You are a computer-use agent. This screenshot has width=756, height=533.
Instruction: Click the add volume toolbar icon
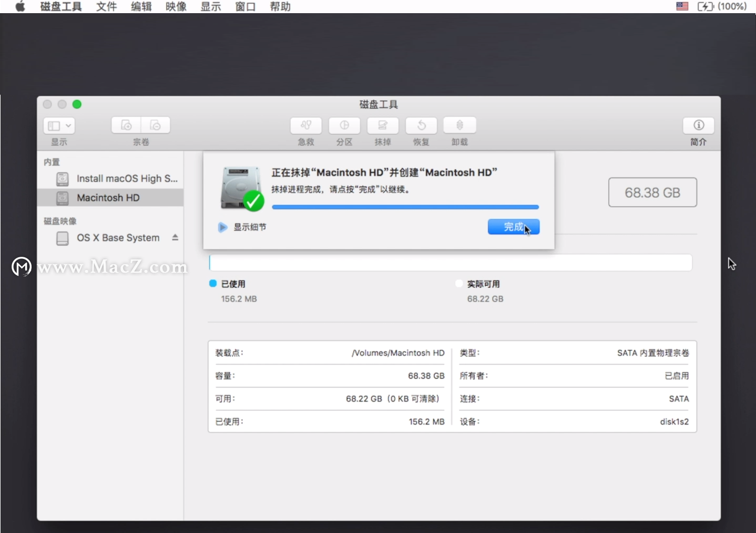coord(126,125)
